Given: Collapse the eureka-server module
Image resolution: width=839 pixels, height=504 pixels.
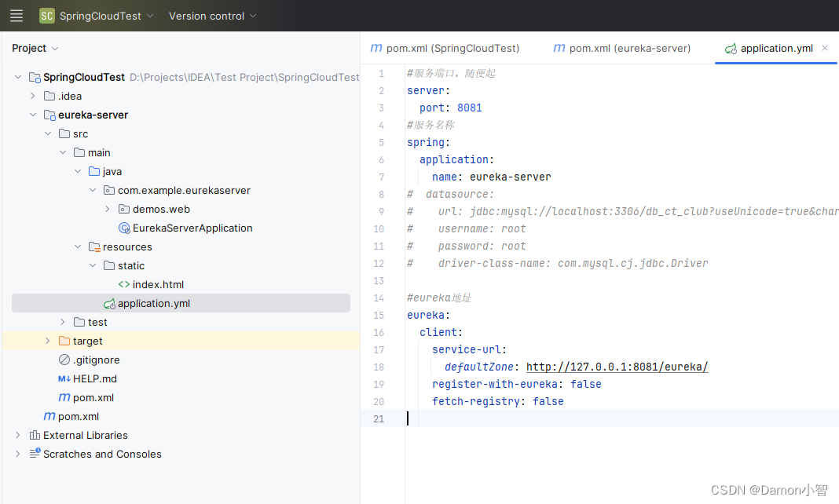Looking at the screenshot, I should click(x=33, y=115).
